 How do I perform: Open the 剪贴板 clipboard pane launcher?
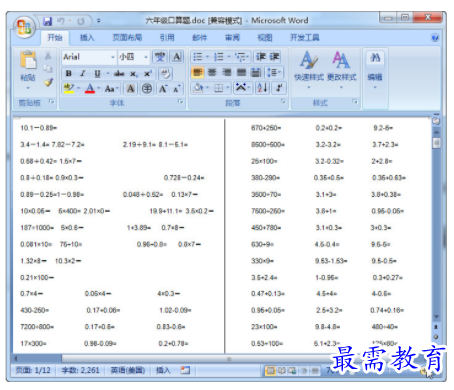(x=51, y=101)
